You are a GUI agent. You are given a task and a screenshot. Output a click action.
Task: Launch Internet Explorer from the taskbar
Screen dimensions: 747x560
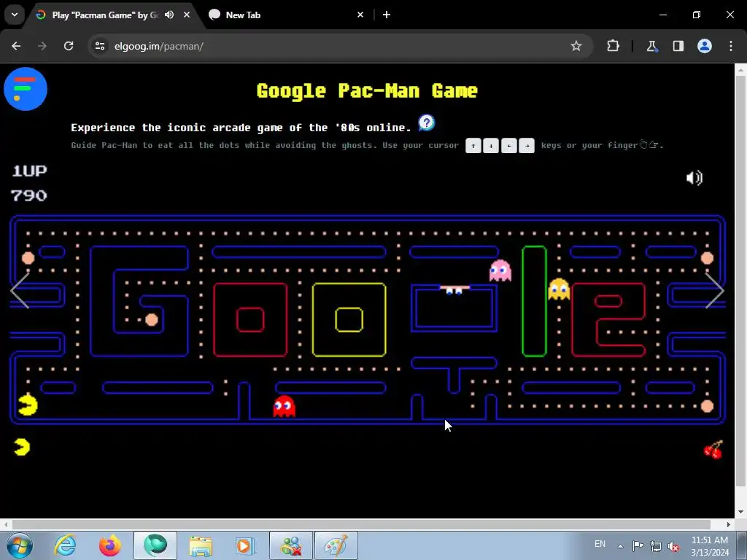[x=65, y=545]
